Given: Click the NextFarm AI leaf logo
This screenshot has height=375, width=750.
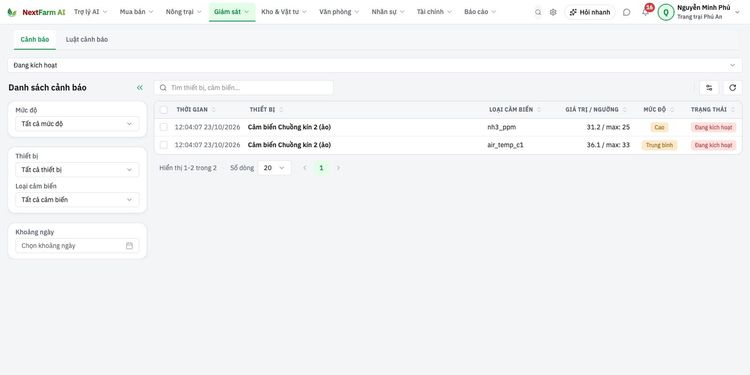Looking at the screenshot, I should pyautogui.click(x=12, y=12).
